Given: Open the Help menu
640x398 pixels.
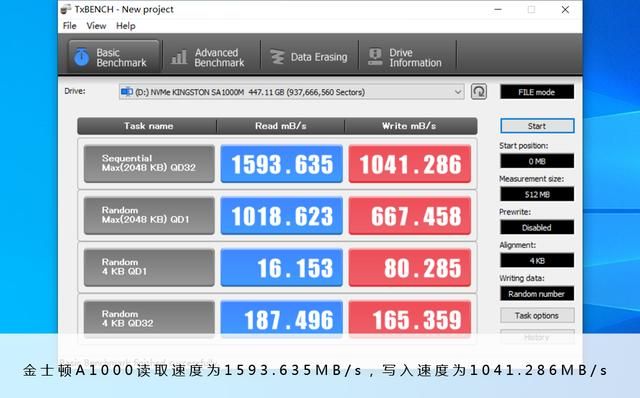Looking at the screenshot, I should pos(126,26).
